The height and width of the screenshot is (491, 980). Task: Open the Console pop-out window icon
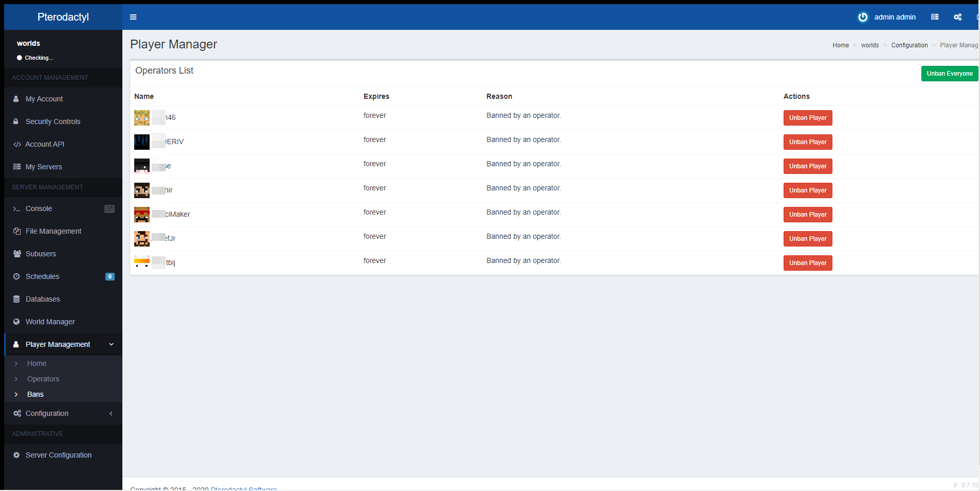point(110,208)
